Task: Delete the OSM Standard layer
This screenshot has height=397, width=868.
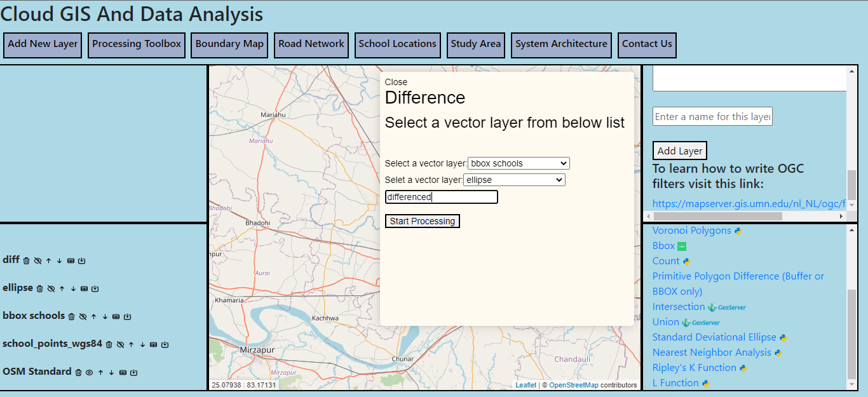Action: pos(78,372)
